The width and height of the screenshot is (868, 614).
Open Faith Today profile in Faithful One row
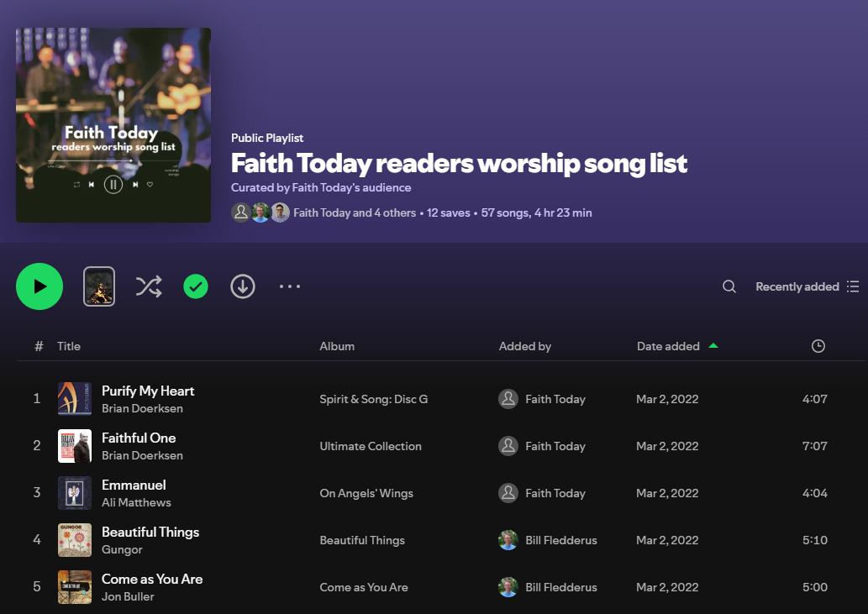(555, 446)
